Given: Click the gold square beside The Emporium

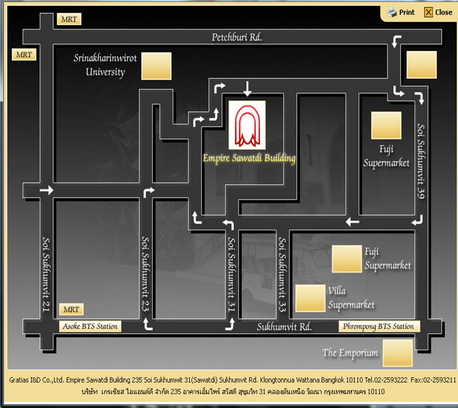Looking at the screenshot, I should click(398, 353).
